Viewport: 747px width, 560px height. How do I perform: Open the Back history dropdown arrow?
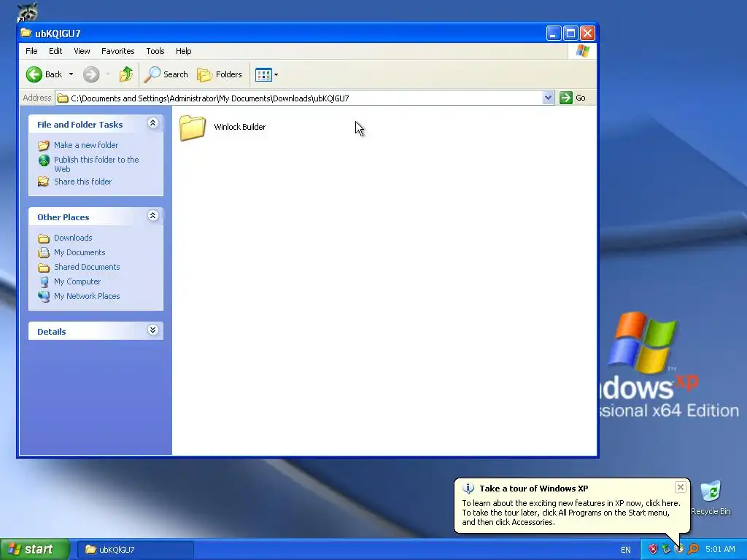(71, 74)
